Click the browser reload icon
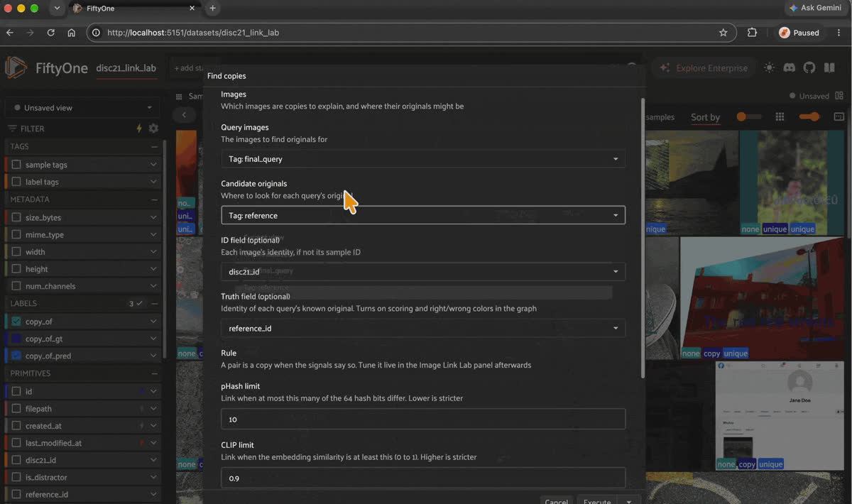The width and height of the screenshot is (852, 504). click(50, 33)
